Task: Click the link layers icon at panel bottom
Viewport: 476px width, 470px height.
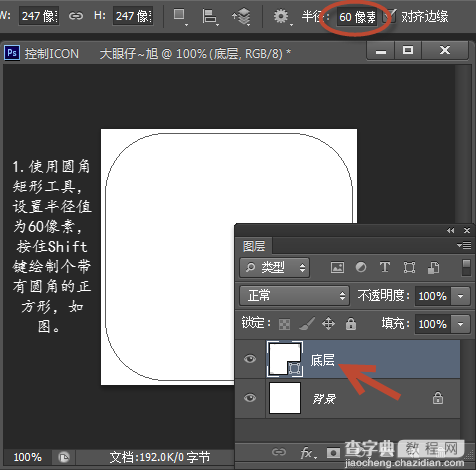Action: [279, 452]
